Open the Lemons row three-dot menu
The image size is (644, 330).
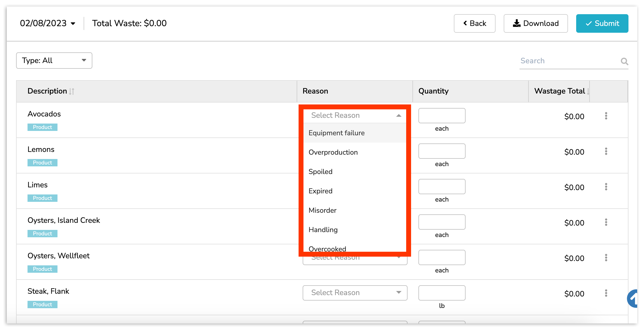click(x=606, y=151)
